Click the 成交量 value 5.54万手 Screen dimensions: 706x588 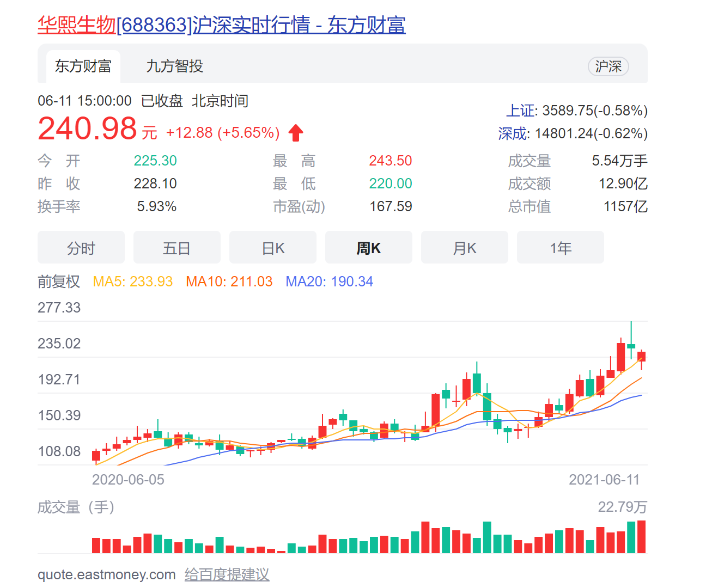(x=620, y=161)
